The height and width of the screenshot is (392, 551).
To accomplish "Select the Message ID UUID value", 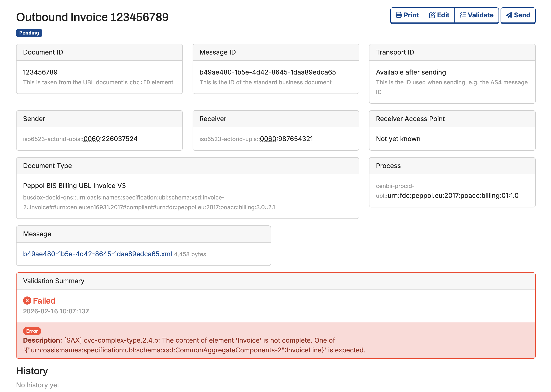I will pyautogui.click(x=268, y=72).
